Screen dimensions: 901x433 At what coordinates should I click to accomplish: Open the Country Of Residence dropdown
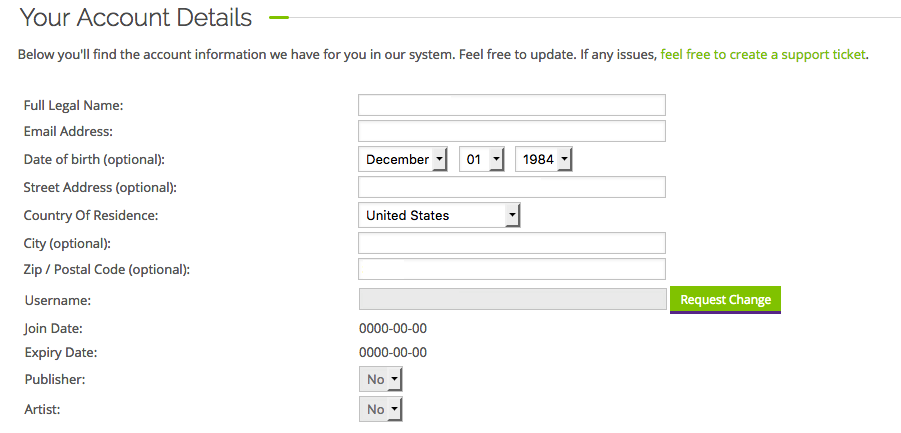439,215
